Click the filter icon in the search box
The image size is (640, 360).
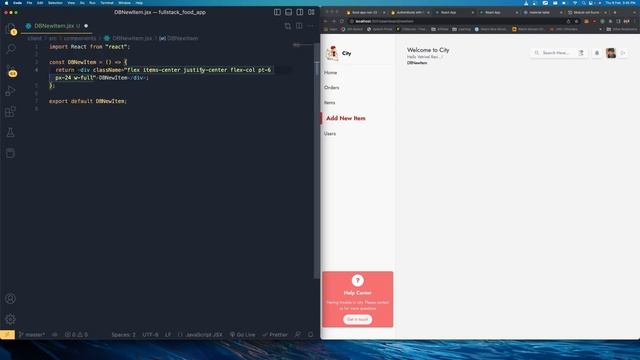pos(581,53)
